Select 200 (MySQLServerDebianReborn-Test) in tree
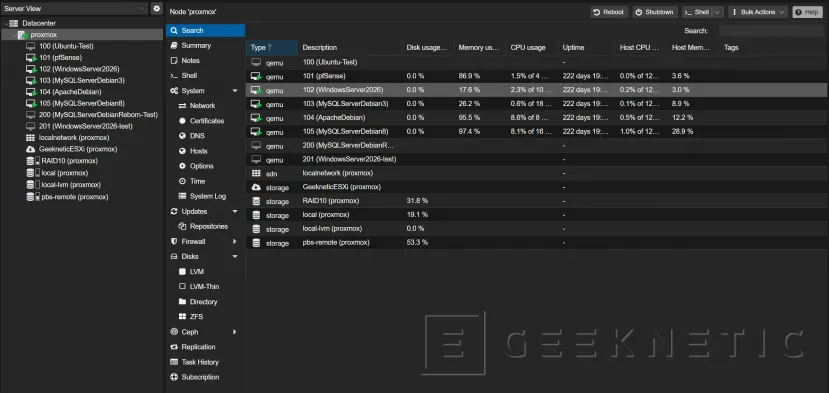Image resolution: width=829 pixels, height=393 pixels. pos(98,115)
